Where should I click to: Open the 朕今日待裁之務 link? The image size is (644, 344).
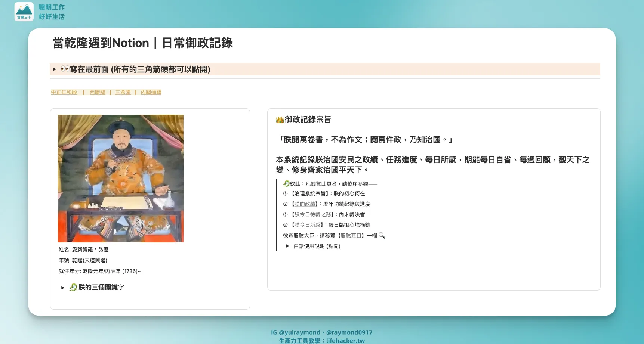tap(312, 214)
